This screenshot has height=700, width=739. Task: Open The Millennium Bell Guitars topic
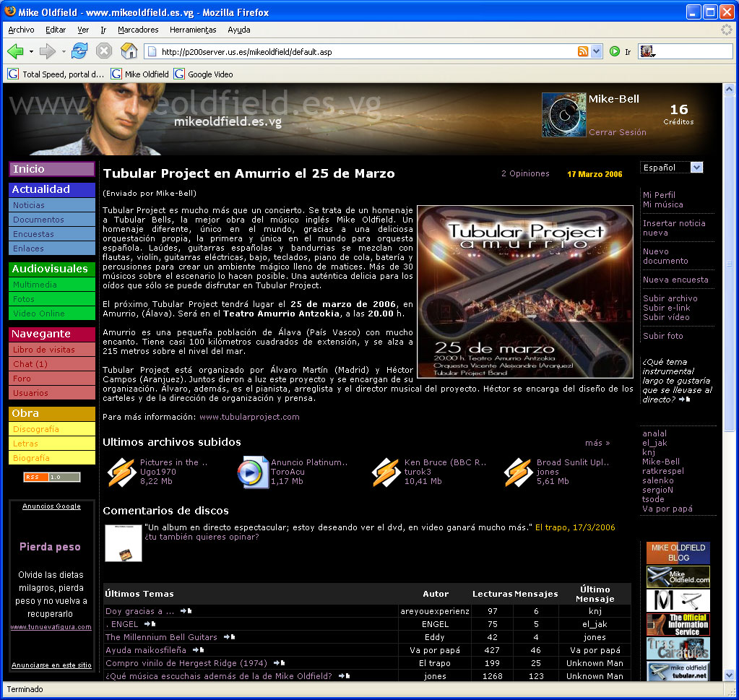click(161, 637)
